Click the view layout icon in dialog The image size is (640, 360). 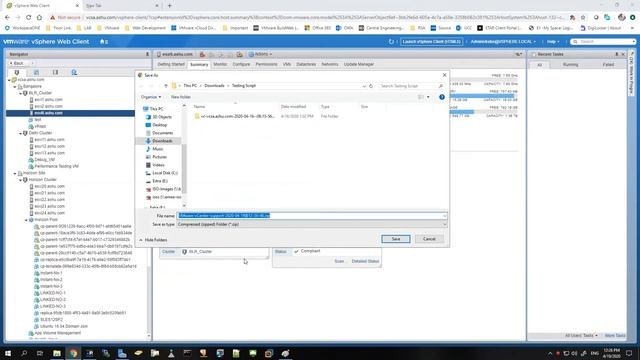(421, 97)
